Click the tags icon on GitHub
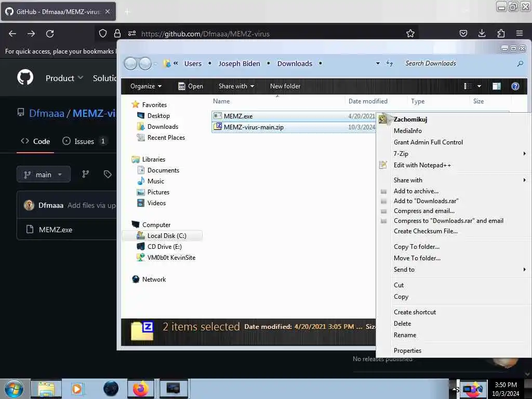This screenshot has width=532, height=399. 108,174
